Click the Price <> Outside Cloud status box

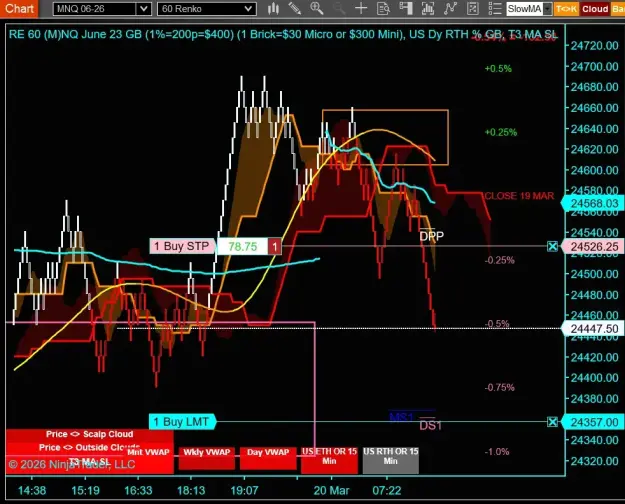pos(89,447)
